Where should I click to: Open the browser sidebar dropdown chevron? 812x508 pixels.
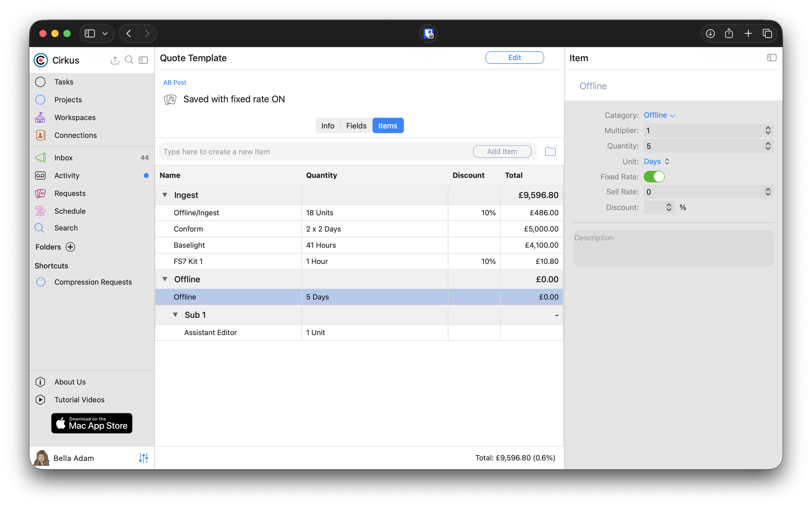105,33
